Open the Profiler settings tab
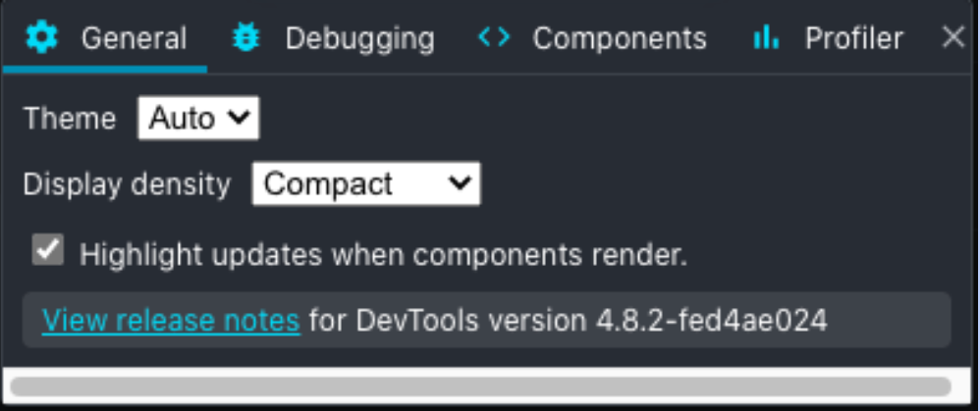980x411 pixels. [853, 38]
